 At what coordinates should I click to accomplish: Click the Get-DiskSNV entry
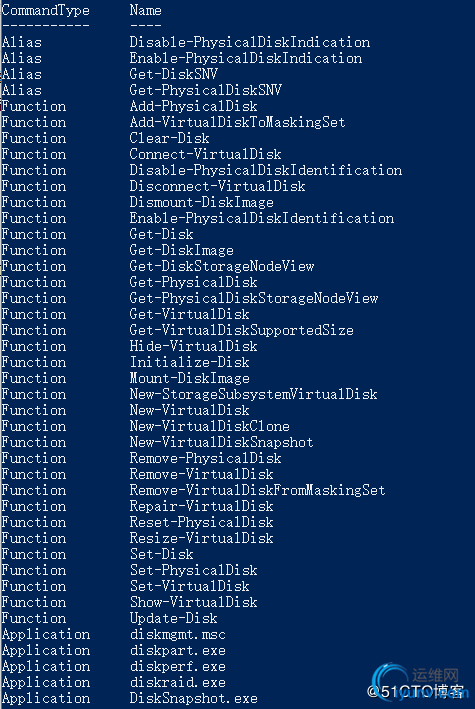click(174, 74)
